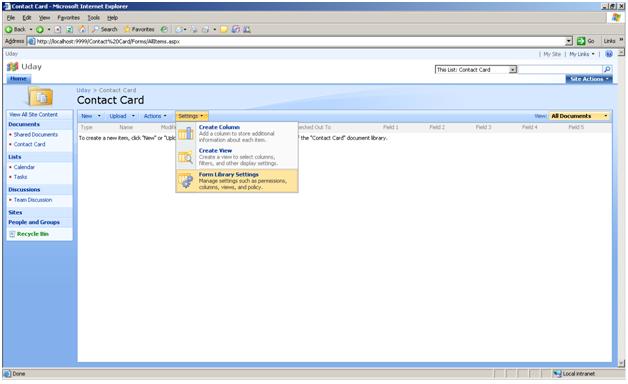The image size is (628, 384).
Task: Click the Messenger people toolbar icon
Action: 247,29
